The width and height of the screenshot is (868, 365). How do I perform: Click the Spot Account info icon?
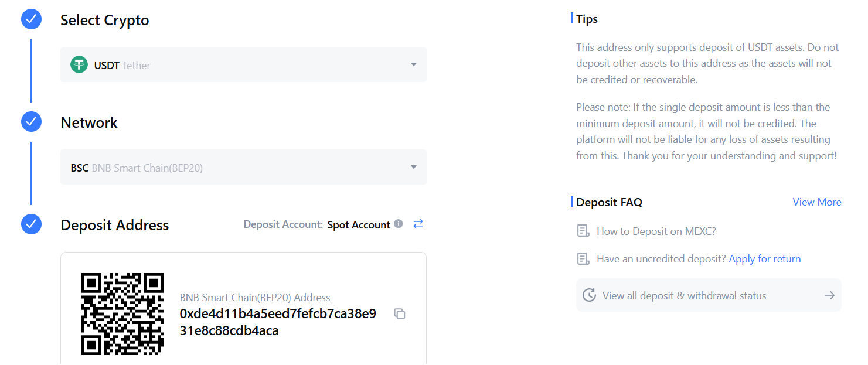point(399,224)
